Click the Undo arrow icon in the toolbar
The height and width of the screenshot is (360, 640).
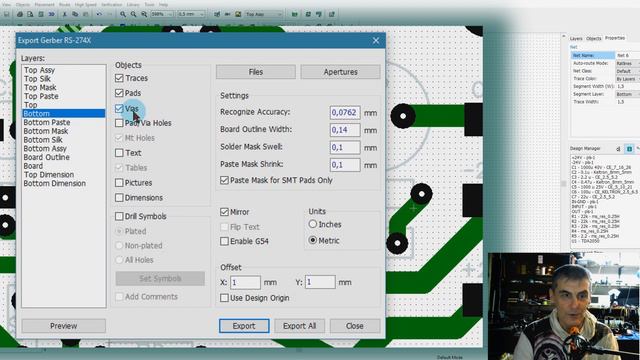pyautogui.click(x=99, y=14)
